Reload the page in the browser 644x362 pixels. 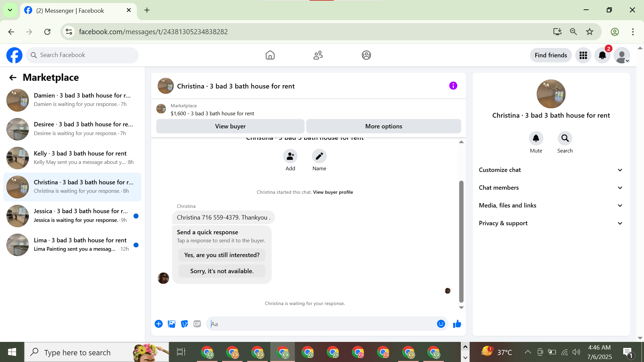click(47, 32)
